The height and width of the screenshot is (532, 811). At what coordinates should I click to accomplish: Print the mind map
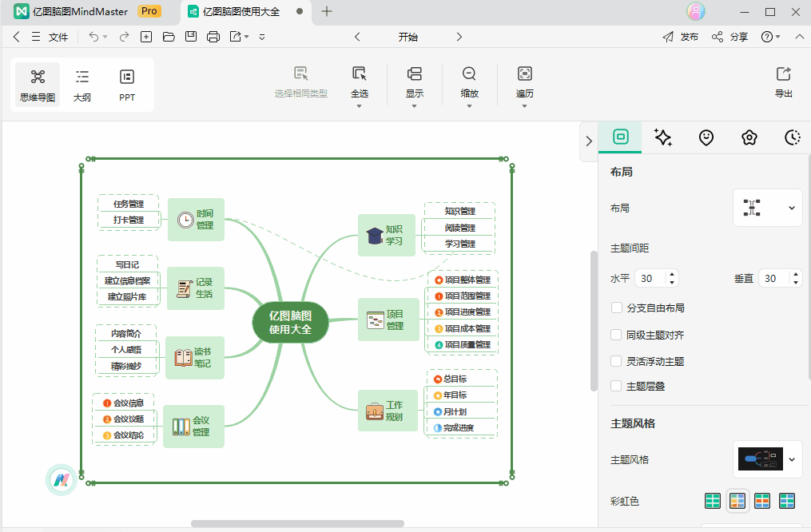click(x=213, y=37)
